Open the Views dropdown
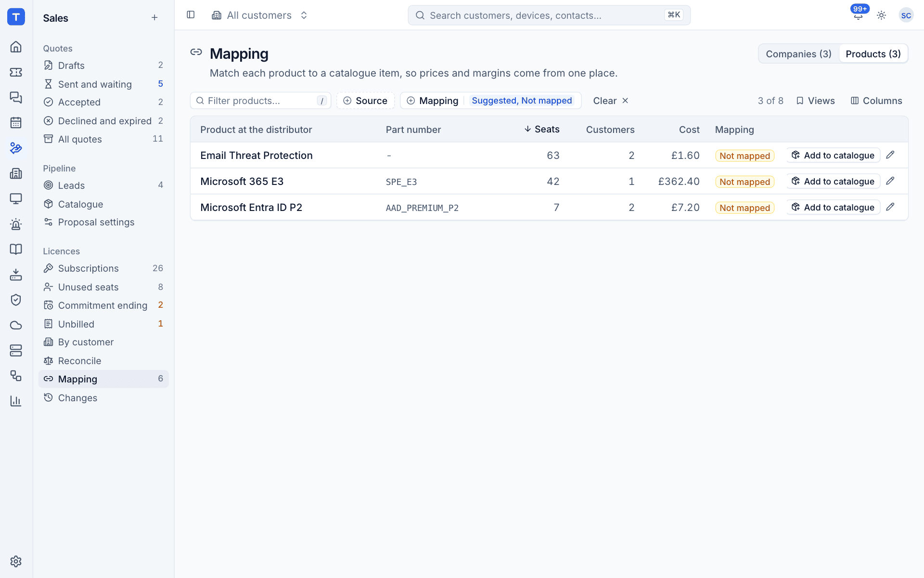The image size is (924, 578). (x=816, y=101)
